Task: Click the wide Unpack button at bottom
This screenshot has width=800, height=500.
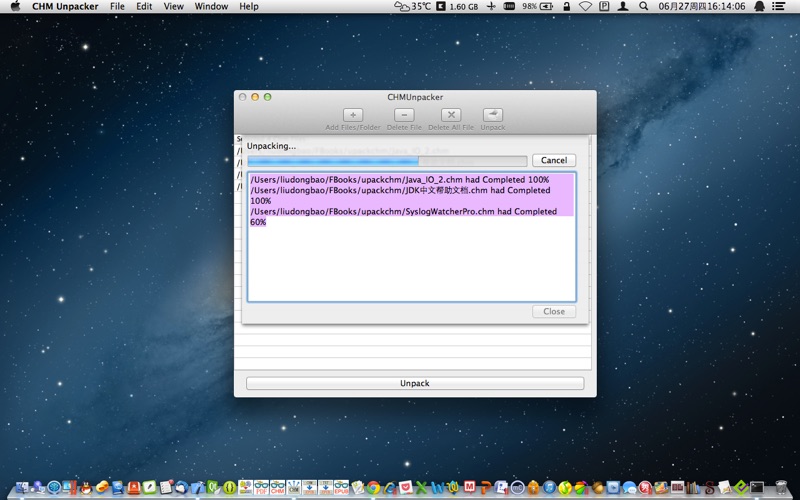Action: (x=415, y=383)
